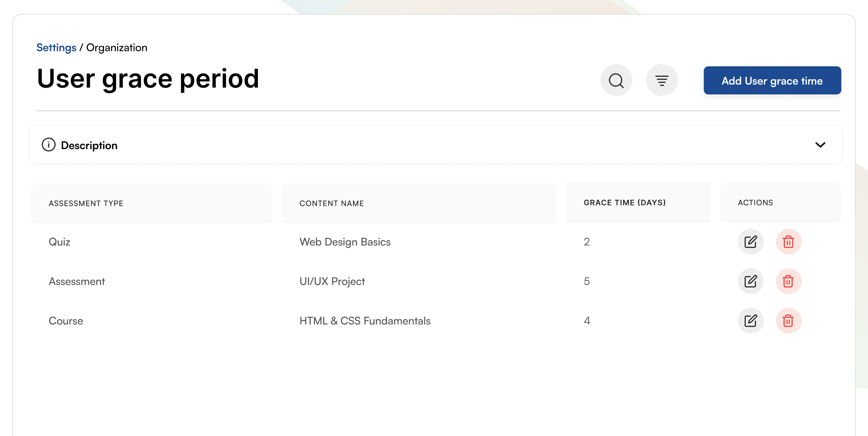Delete the Web Design Basics row
The width and height of the screenshot is (868, 436).
point(788,242)
